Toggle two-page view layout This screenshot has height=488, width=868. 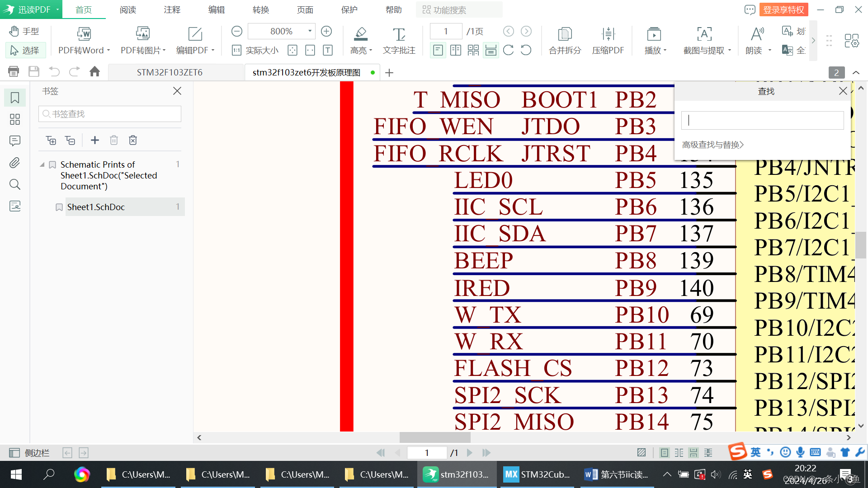click(456, 50)
